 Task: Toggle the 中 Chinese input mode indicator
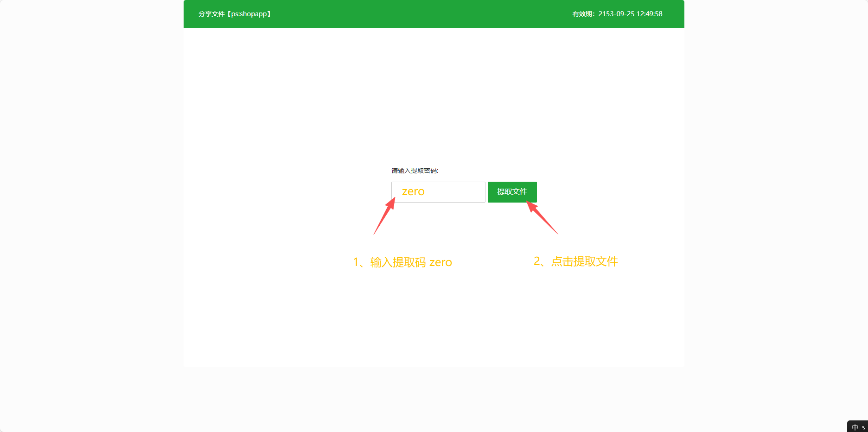pos(855,427)
